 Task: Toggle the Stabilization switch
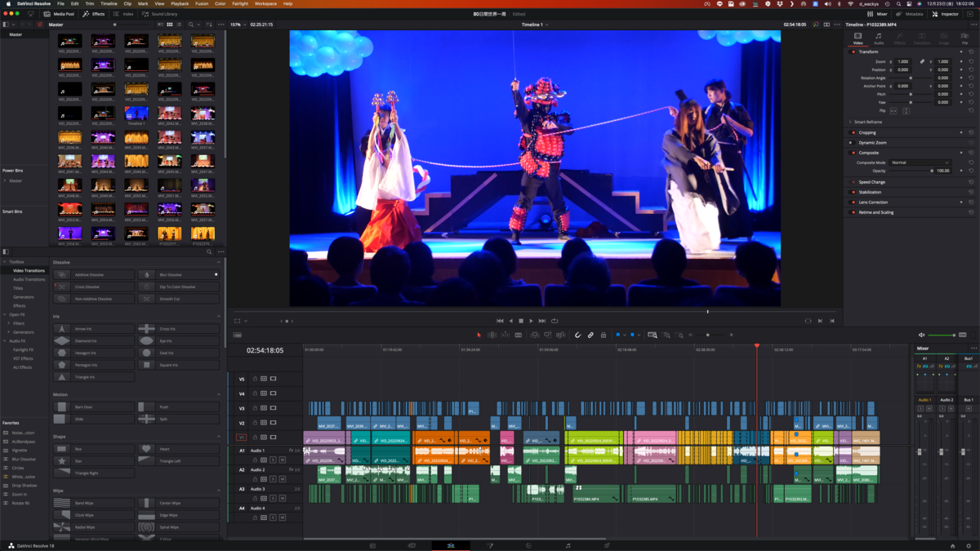click(853, 192)
